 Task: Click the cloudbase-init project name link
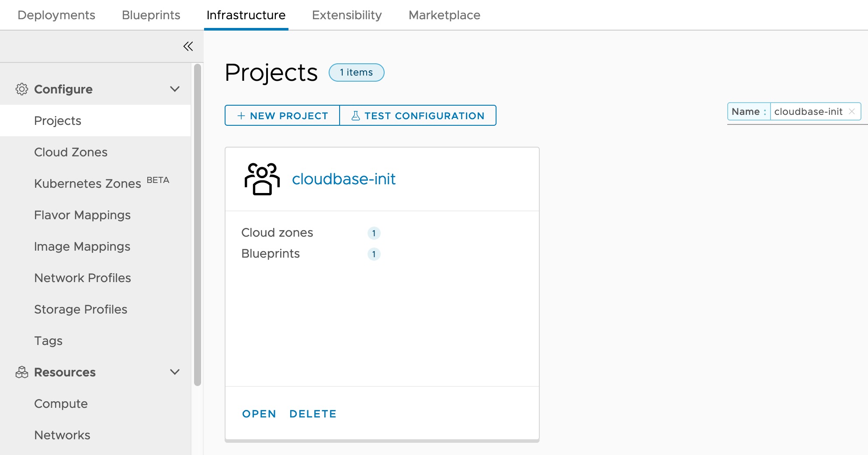tap(344, 179)
